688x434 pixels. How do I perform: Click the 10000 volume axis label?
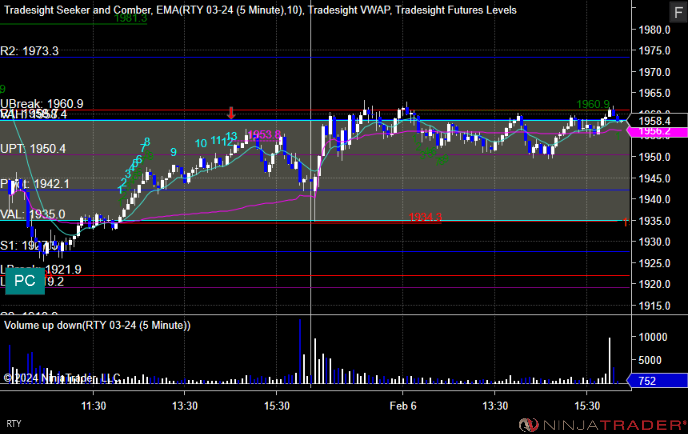653,337
